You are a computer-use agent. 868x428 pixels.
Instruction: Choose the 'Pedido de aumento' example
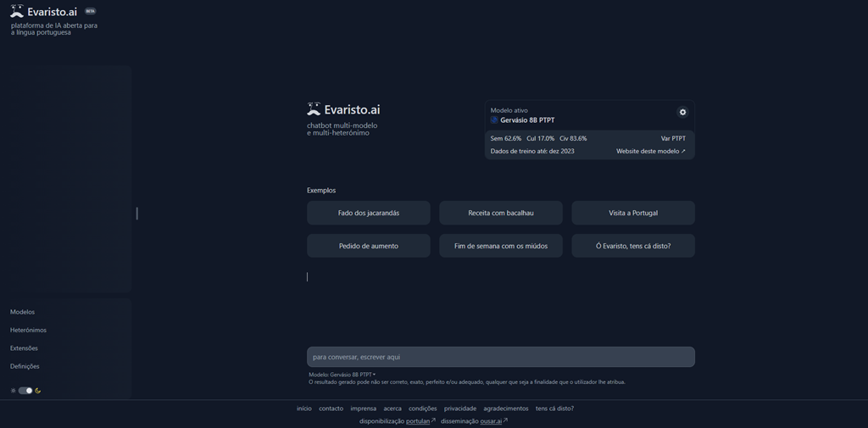(x=369, y=246)
